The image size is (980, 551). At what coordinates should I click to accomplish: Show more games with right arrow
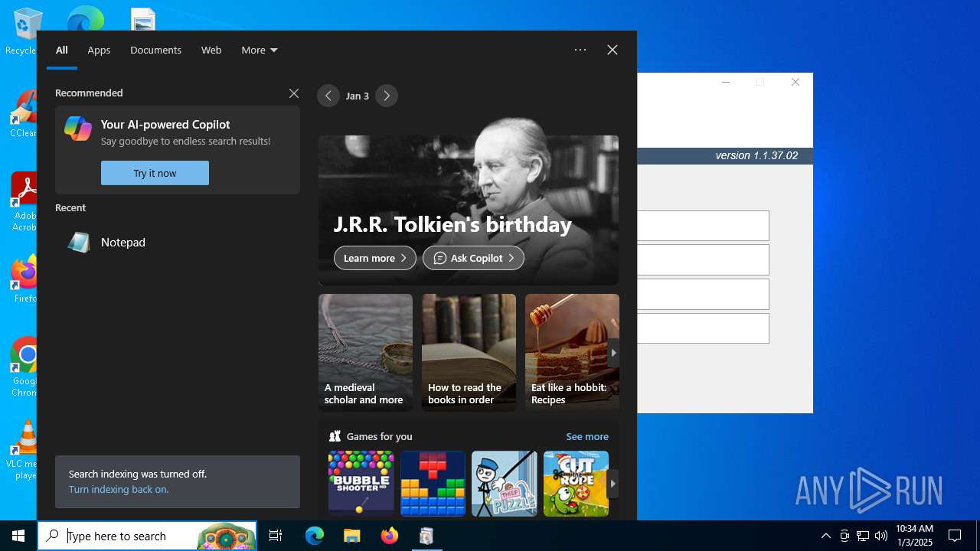(x=612, y=484)
